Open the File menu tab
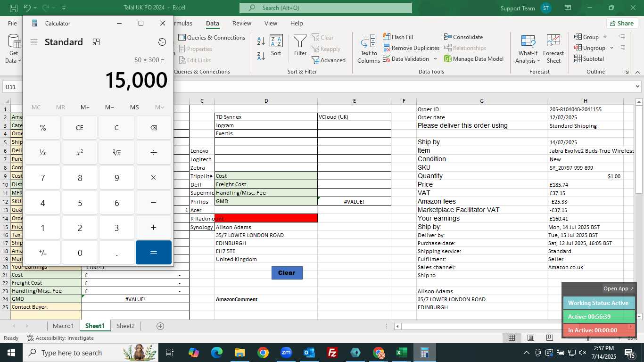 [12, 23]
